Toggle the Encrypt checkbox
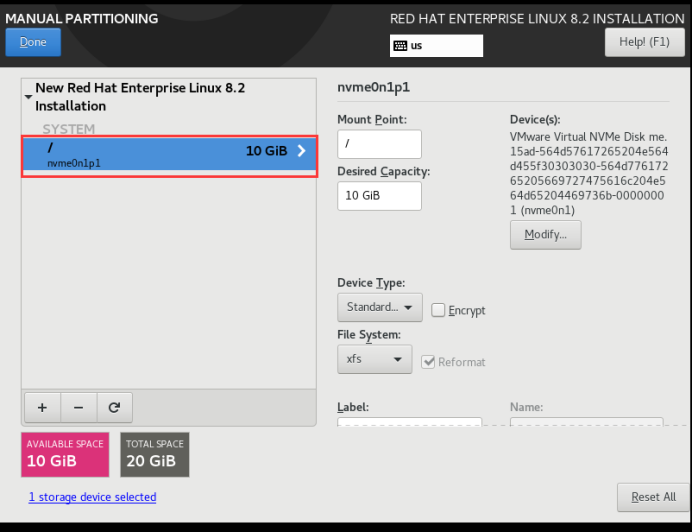This screenshot has height=532, width=693. (x=438, y=310)
